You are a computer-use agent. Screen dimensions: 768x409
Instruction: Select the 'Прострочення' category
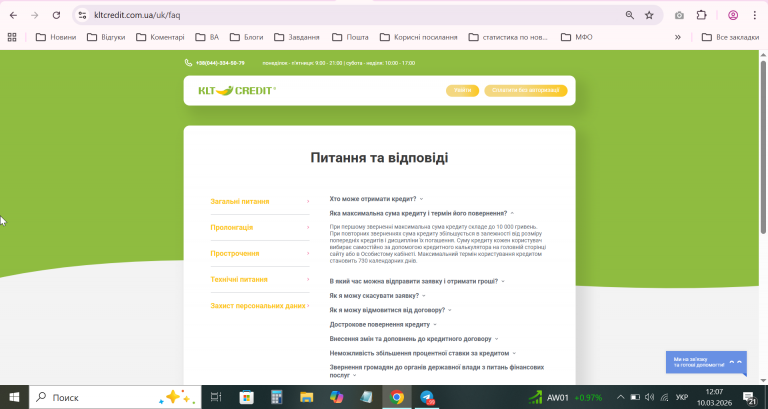pos(260,253)
